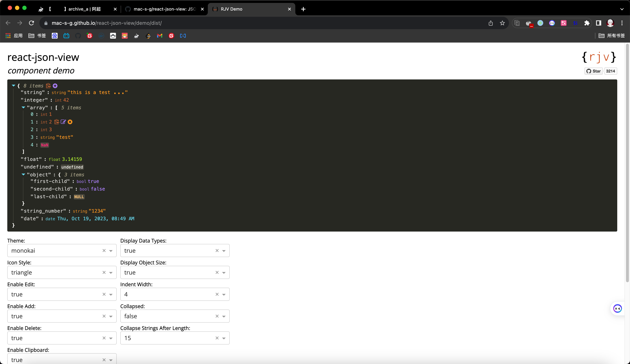Expand the Indent Width dropdown arrow
This screenshot has width=630, height=364.
[224, 295]
